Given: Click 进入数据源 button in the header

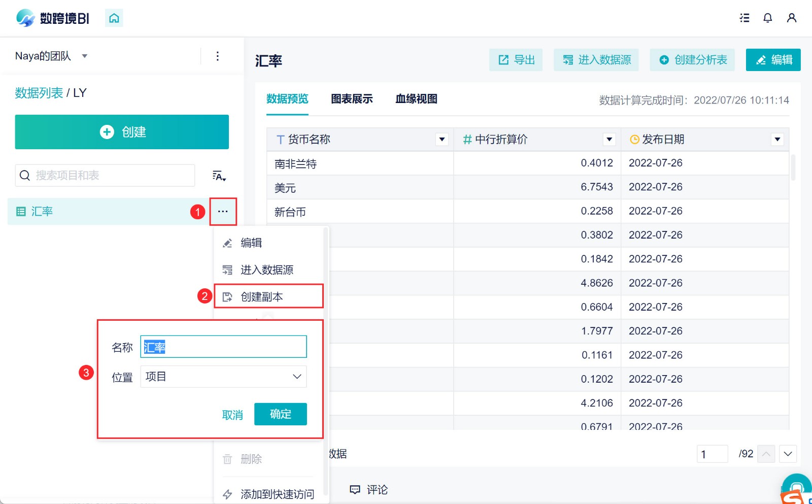Looking at the screenshot, I should pyautogui.click(x=596, y=60).
